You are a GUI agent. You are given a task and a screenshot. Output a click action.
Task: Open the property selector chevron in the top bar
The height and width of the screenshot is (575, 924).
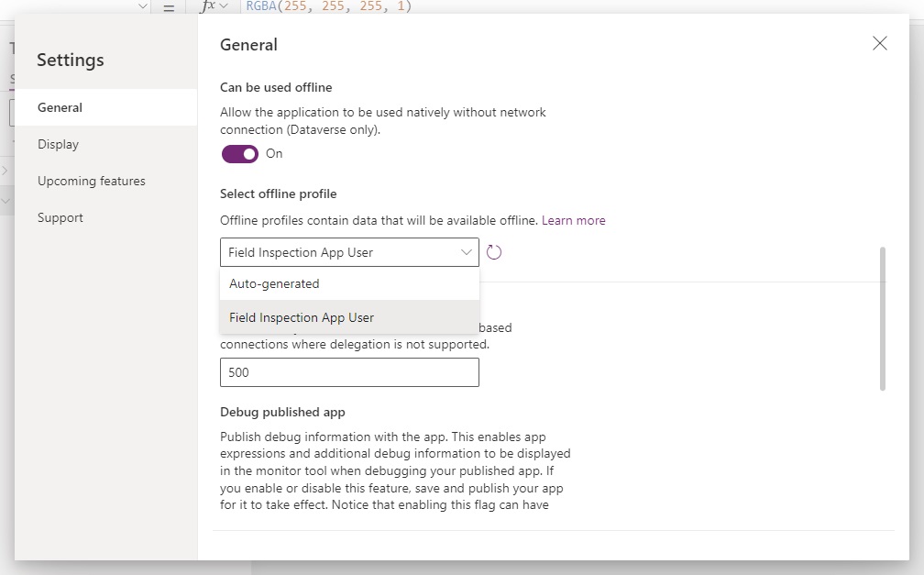coord(142,6)
